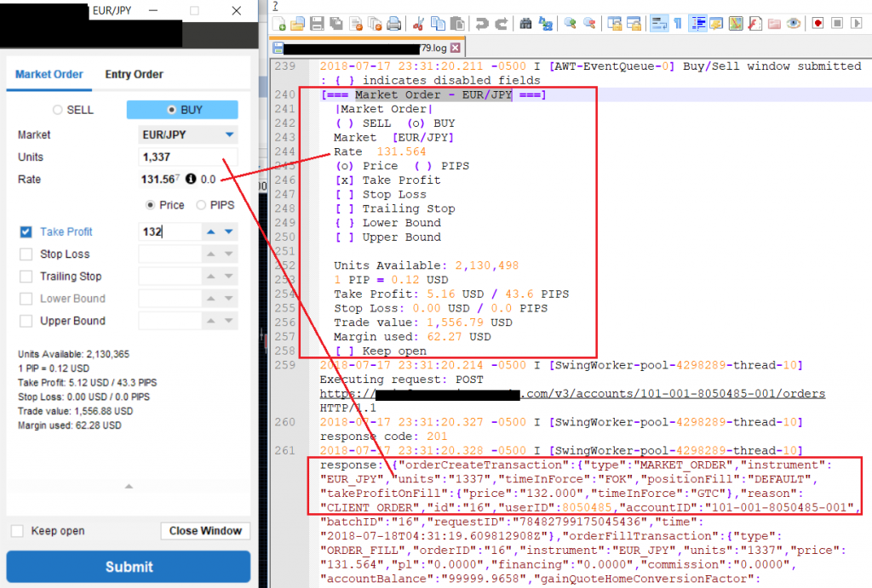Select the SELL radio option
Viewport: 872px width, 588px height.
pyautogui.click(x=57, y=110)
